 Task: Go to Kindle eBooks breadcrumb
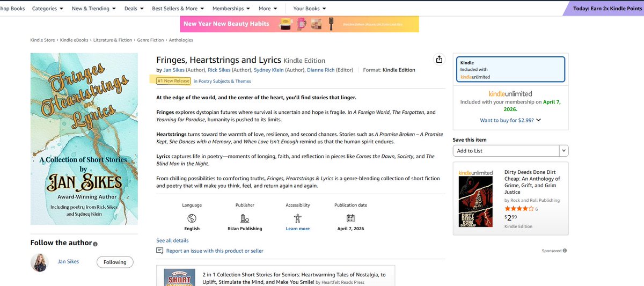coord(75,40)
